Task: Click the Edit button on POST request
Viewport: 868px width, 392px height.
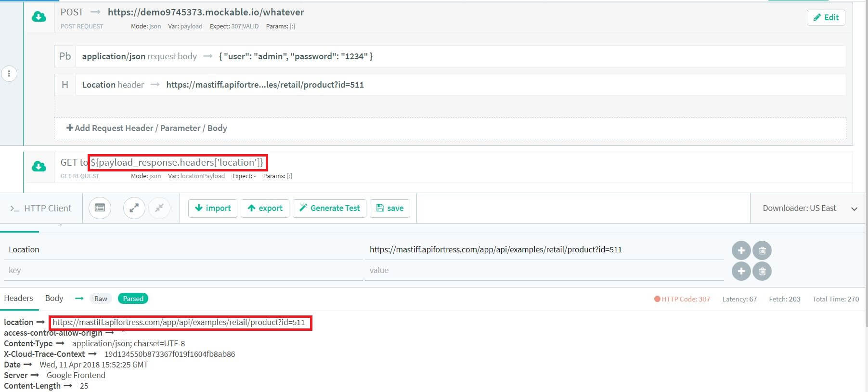Action: (x=826, y=17)
